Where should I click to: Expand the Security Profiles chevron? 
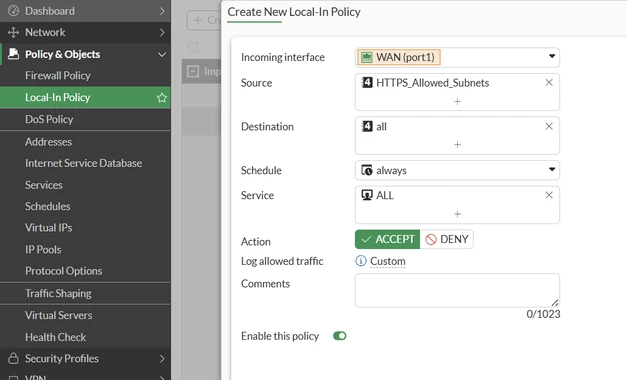pos(162,358)
